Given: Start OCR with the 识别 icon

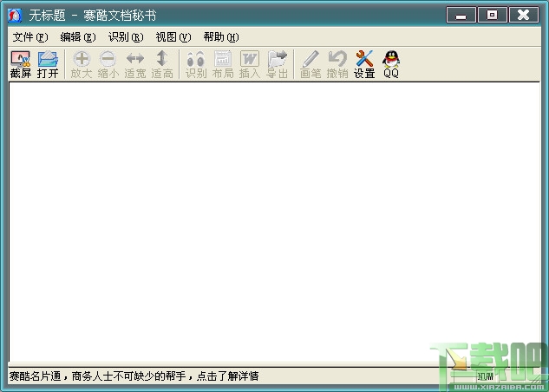Looking at the screenshot, I should coord(196,64).
